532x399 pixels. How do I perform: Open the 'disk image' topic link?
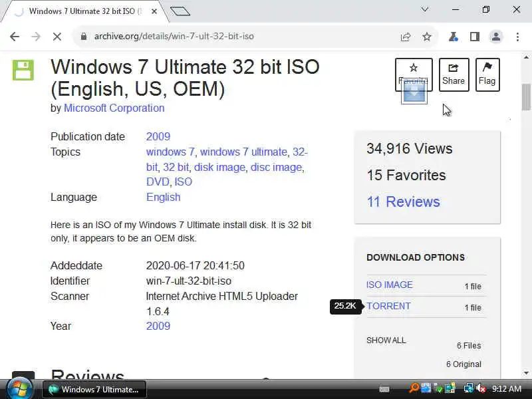coord(219,168)
